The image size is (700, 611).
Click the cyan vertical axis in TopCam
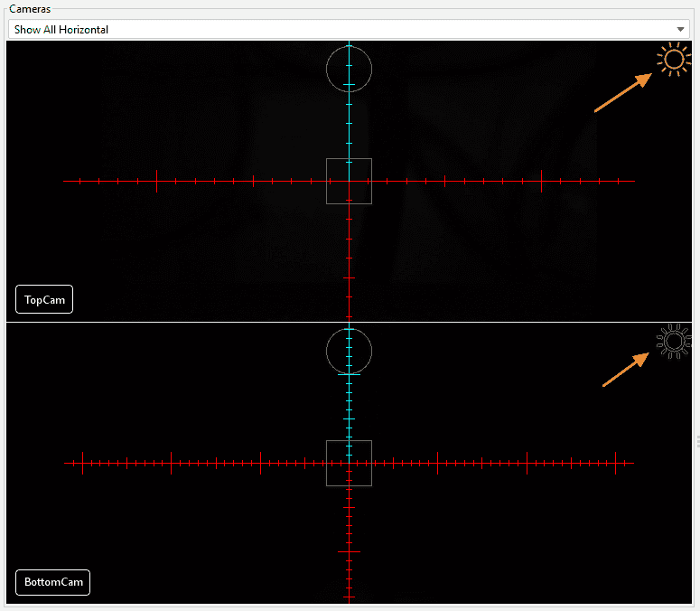pos(349,127)
